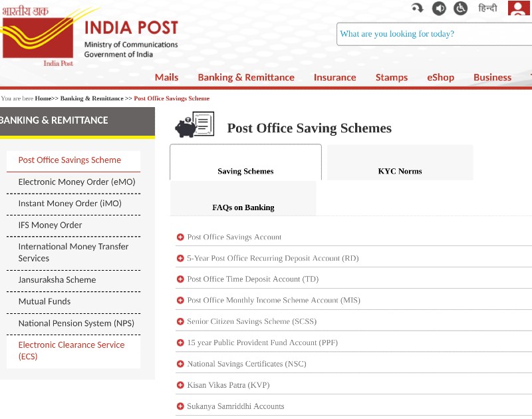Viewport: 532px width, 419px height.
Task: Click the 'Post Office Saving Schemes' heading
Action: tap(309, 128)
